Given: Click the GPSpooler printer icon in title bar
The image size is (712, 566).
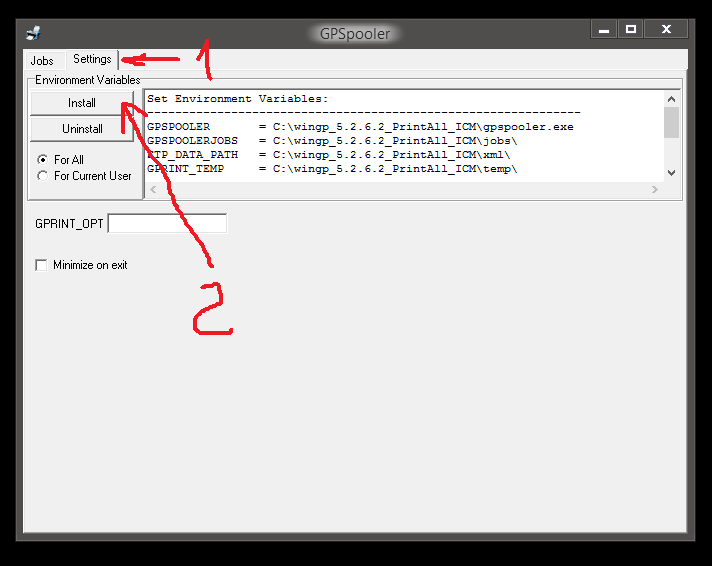Looking at the screenshot, I should click(33, 33).
